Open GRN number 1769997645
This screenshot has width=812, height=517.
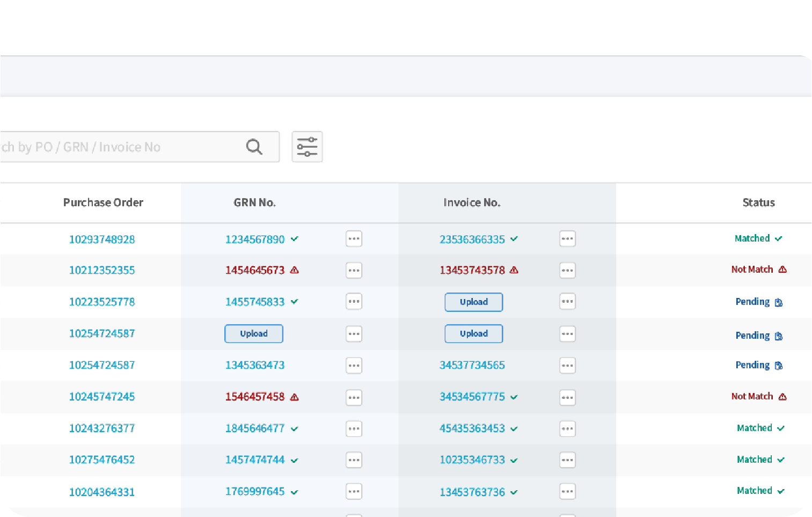255,492
